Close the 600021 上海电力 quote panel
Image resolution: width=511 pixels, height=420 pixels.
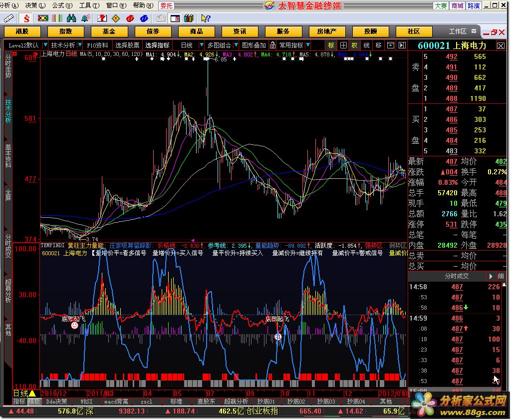(x=501, y=46)
